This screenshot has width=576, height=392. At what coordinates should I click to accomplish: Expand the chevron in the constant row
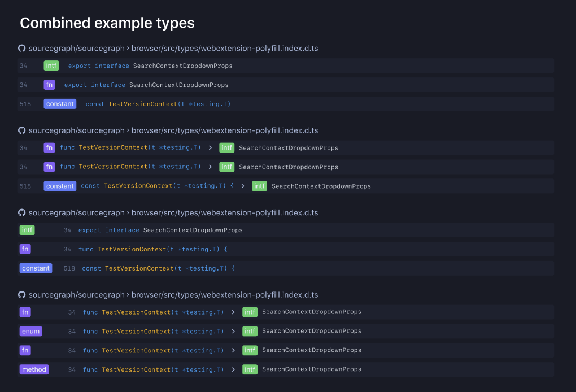tap(243, 186)
